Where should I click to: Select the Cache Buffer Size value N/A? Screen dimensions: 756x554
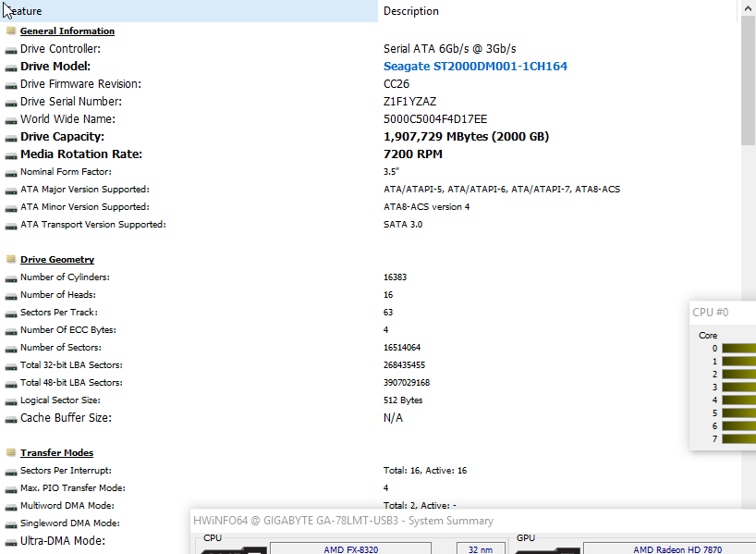393,418
